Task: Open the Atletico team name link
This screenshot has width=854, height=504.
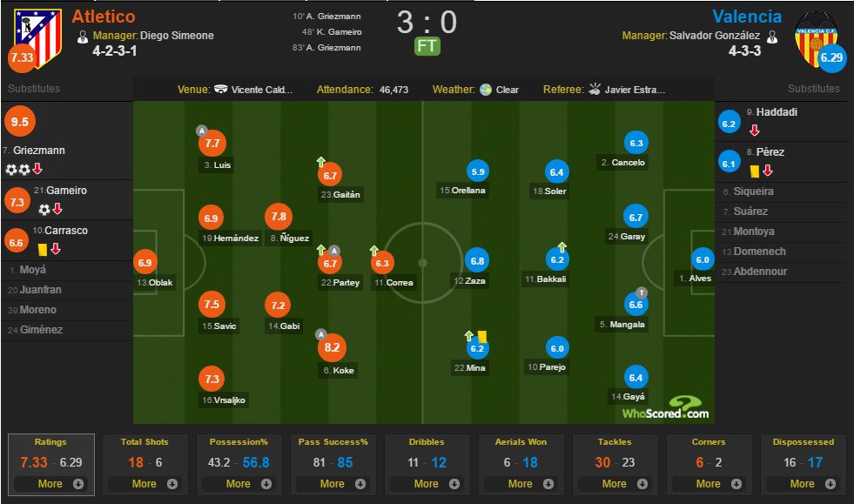Action: 104,17
